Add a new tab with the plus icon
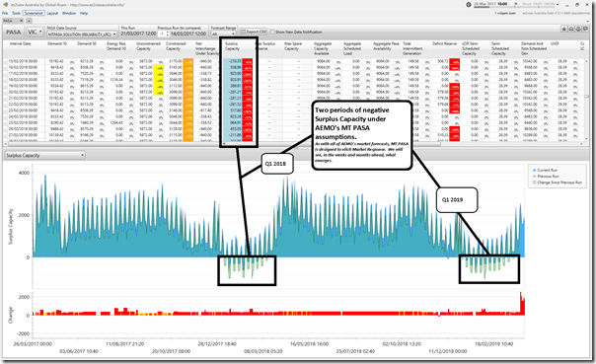The image size is (596, 364). pos(29,21)
